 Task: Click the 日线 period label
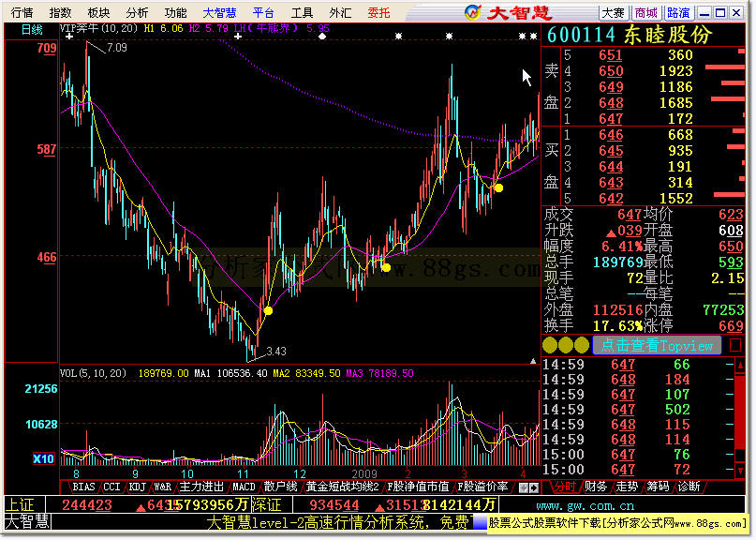pyautogui.click(x=32, y=30)
